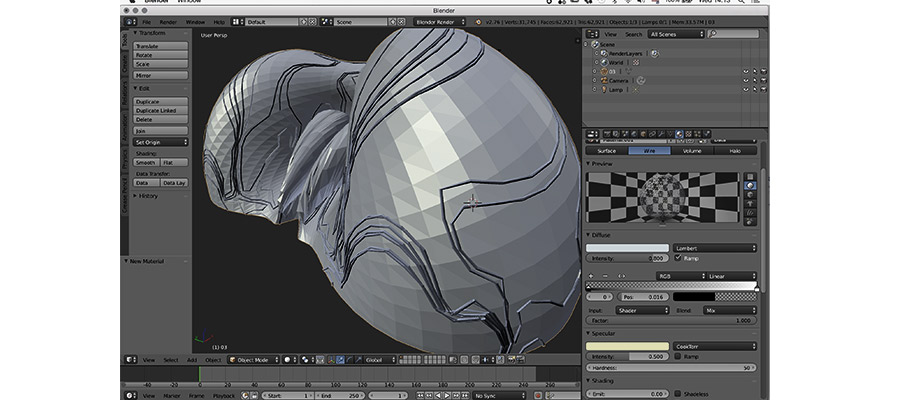Open the Particles properties tab icon
The height and width of the screenshot is (400, 900).
click(x=697, y=134)
